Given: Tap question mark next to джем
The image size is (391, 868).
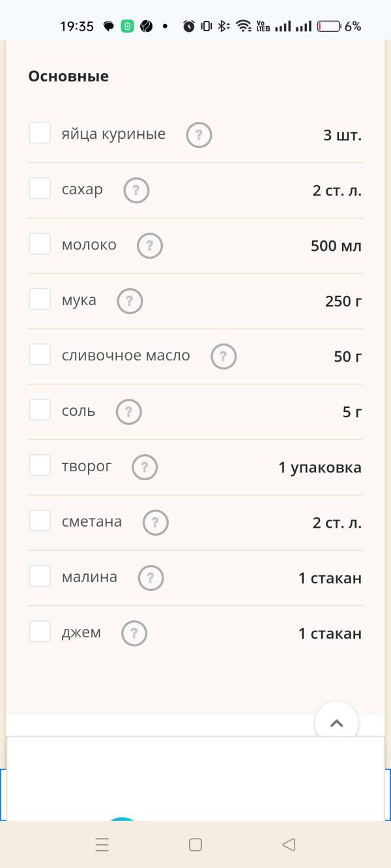Looking at the screenshot, I should click(x=134, y=634).
